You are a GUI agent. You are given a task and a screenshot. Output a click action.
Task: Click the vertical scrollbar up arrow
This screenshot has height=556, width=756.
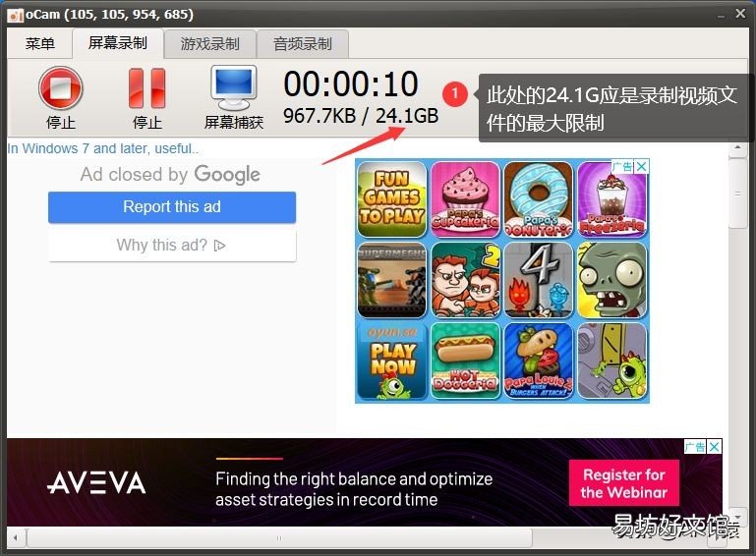737,149
